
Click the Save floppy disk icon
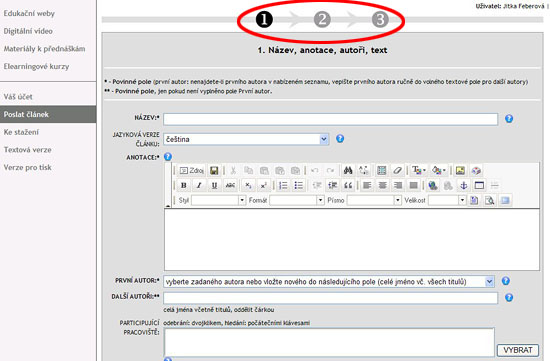[x=214, y=171]
